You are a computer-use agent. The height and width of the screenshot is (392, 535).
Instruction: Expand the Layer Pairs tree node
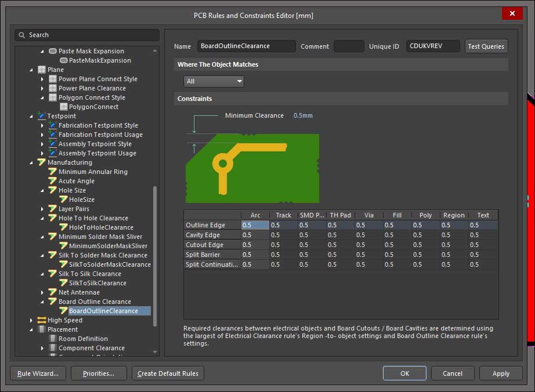click(42, 209)
